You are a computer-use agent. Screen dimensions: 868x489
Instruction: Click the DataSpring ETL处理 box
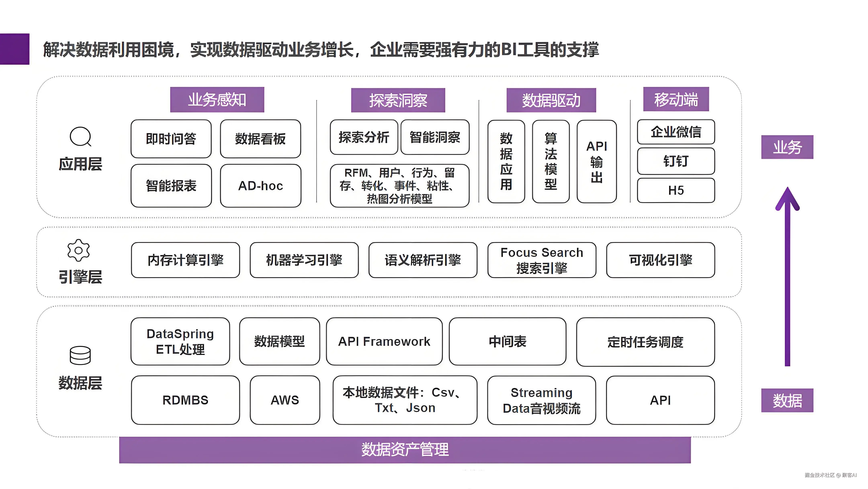click(x=180, y=341)
